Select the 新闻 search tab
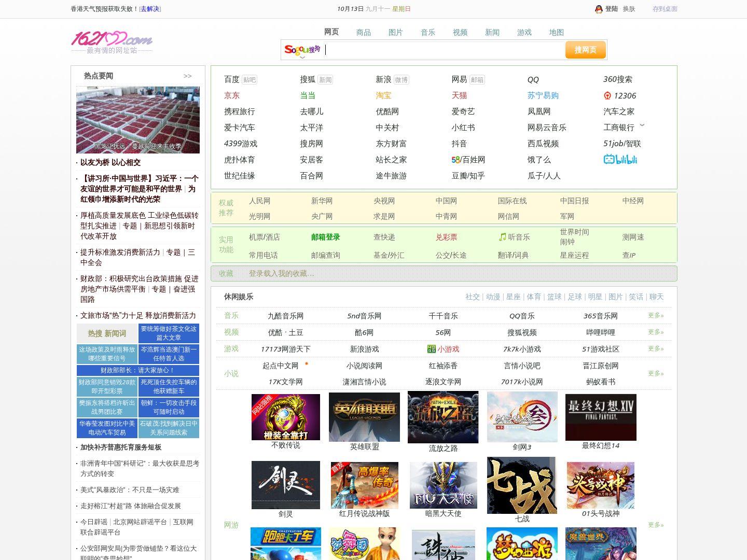747x560 pixels. [x=492, y=32]
